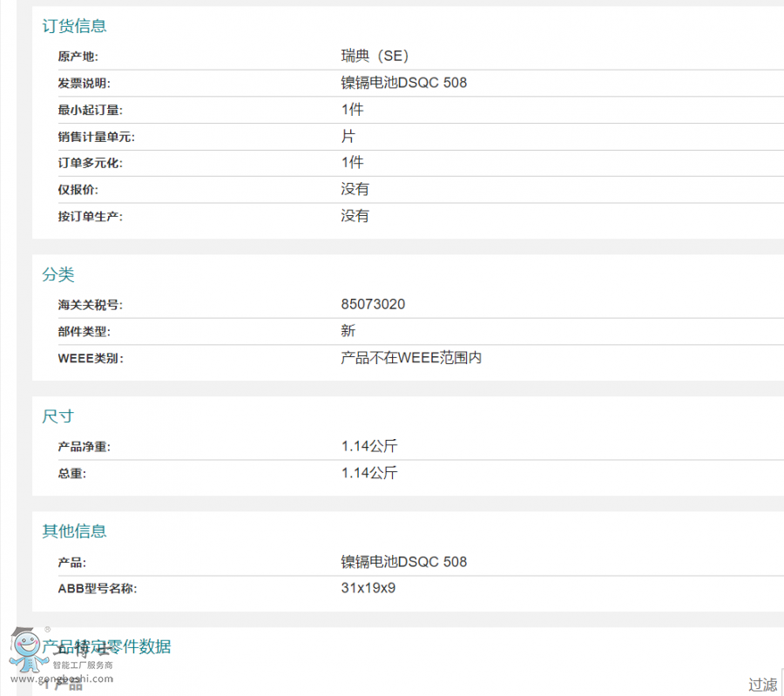Click the 海关关税号 field label
Screen dimensions: 784x696
click(90, 305)
